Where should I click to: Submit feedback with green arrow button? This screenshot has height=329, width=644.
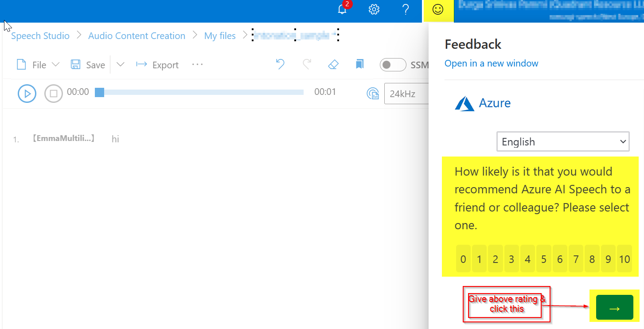(615, 307)
